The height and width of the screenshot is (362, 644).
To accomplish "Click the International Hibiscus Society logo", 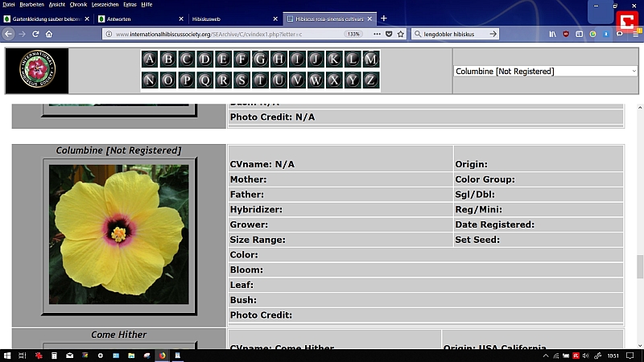I will coord(37,71).
